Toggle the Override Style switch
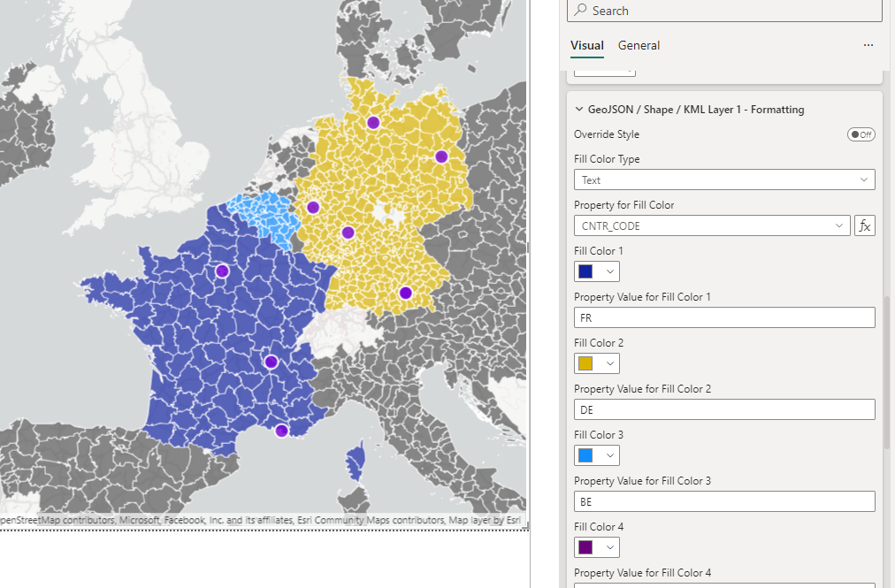Viewport: 895px width, 588px height. (x=861, y=134)
